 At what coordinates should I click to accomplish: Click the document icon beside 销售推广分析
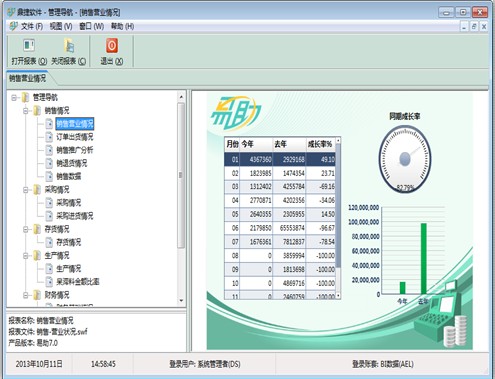click(49, 150)
